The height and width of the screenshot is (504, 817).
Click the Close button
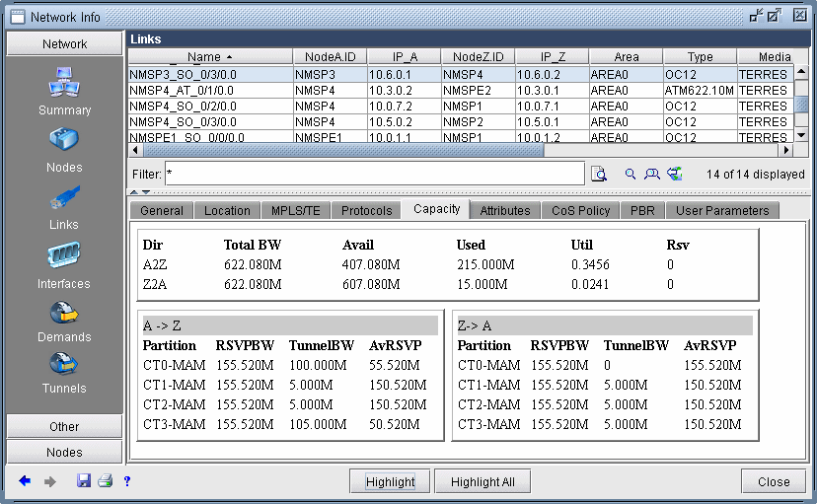point(774,481)
